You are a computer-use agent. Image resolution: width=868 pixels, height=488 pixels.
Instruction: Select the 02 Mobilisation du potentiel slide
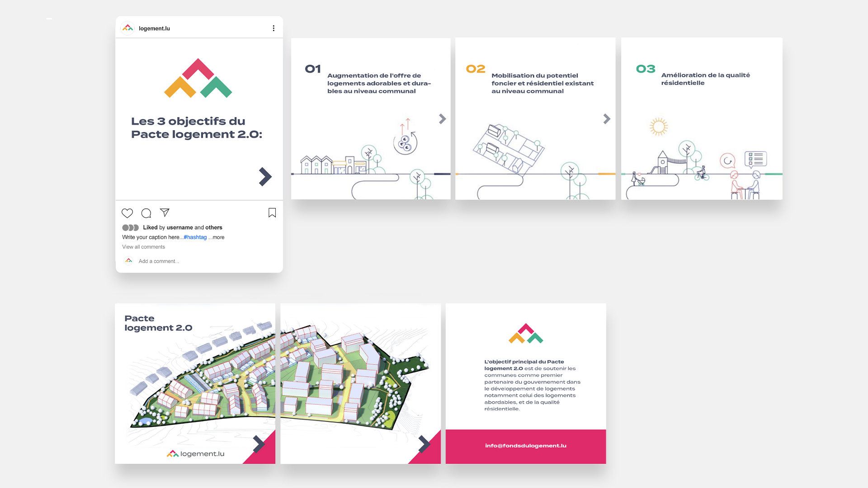(x=535, y=118)
